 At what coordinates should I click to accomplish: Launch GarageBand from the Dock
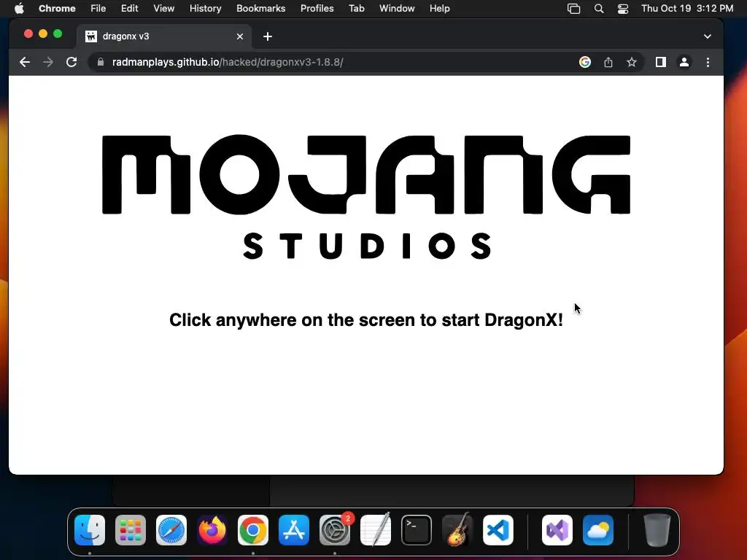tap(457, 530)
